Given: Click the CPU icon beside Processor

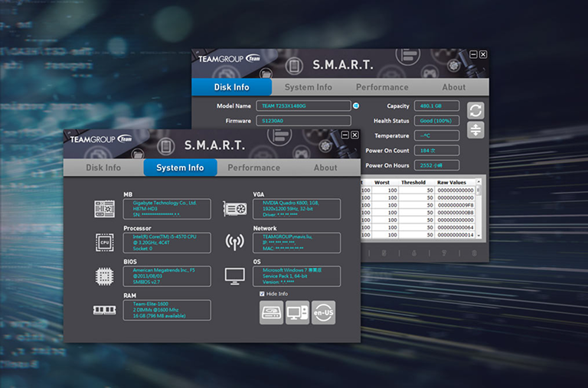Looking at the screenshot, I should pos(105,242).
